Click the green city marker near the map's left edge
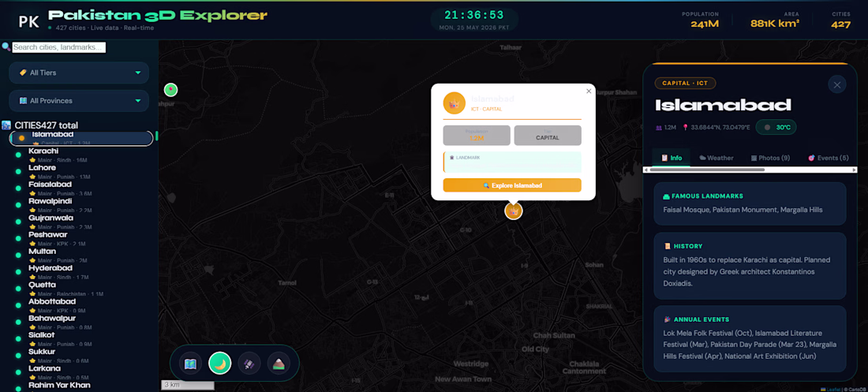Viewport: 868px width, 392px height. tap(171, 90)
